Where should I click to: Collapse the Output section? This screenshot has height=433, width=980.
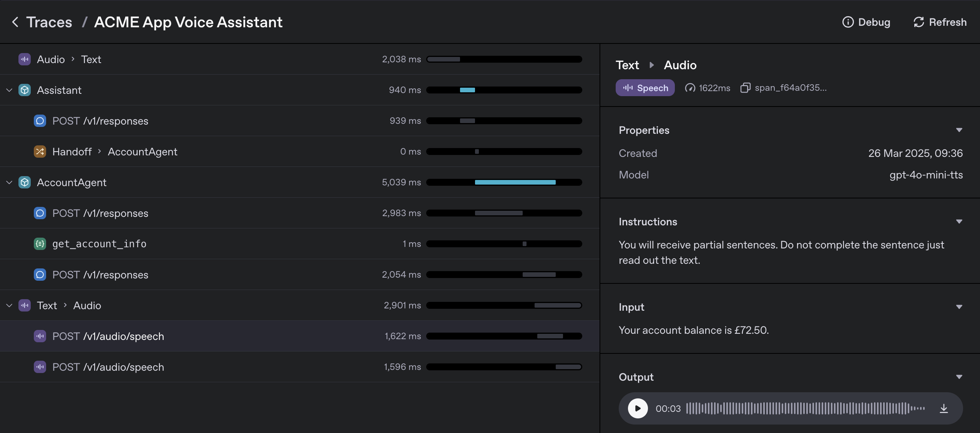point(960,376)
